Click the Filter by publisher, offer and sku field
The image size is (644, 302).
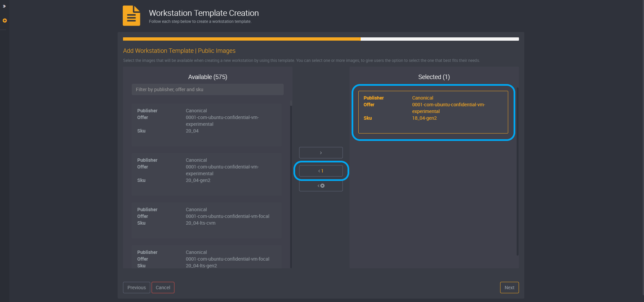click(x=208, y=89)
